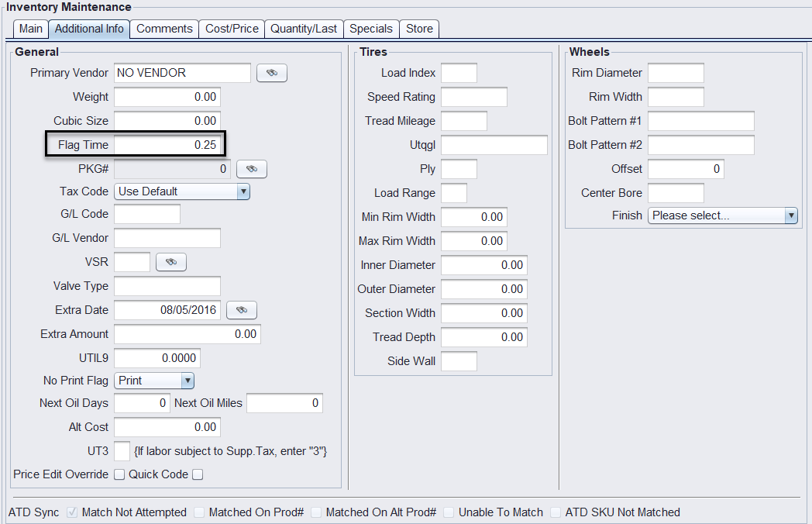This screenshot has width=812, height=524.
Task: Open the Cost/Price tab
Action: [232, 29]
